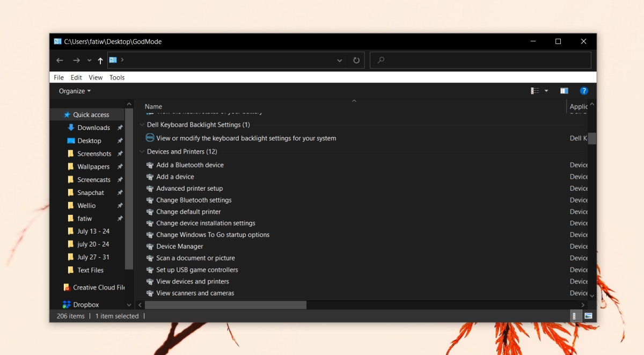Switch to details view in status bar
Viewport: 644px width, 355px height.
(x=575, y=316)
